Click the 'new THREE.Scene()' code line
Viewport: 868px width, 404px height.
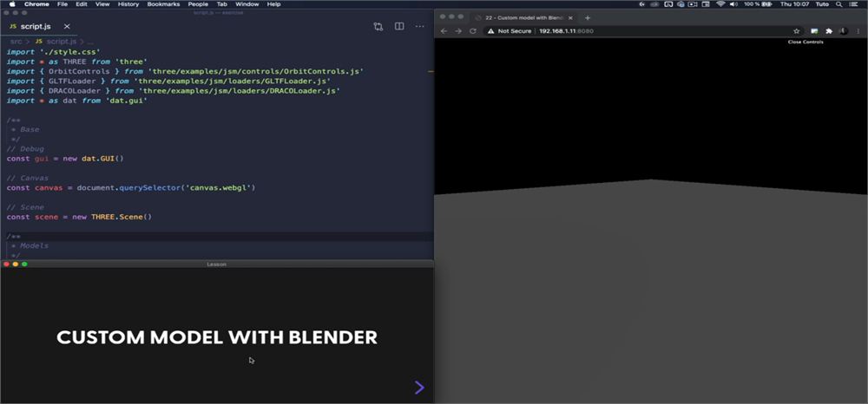pos(79,217)
